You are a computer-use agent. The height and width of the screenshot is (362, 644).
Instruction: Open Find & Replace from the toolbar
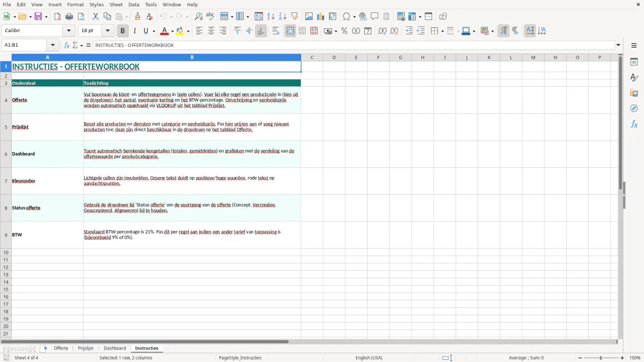199,17
